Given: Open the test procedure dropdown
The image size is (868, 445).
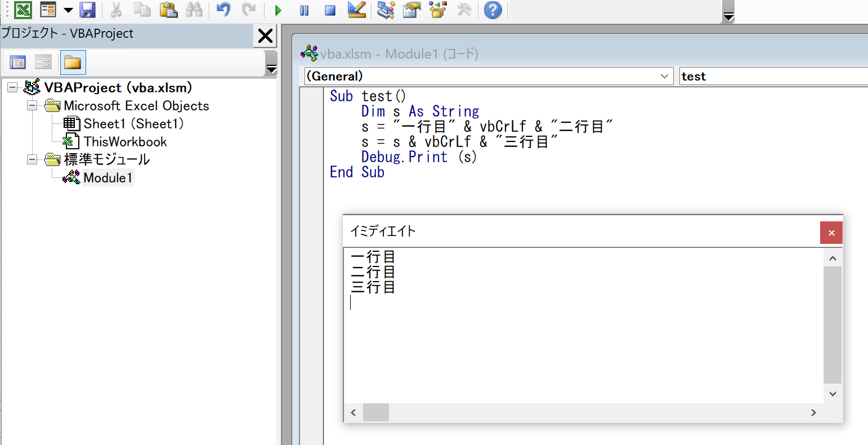Looking at the screenshot, I should click(x=773, y=77).
